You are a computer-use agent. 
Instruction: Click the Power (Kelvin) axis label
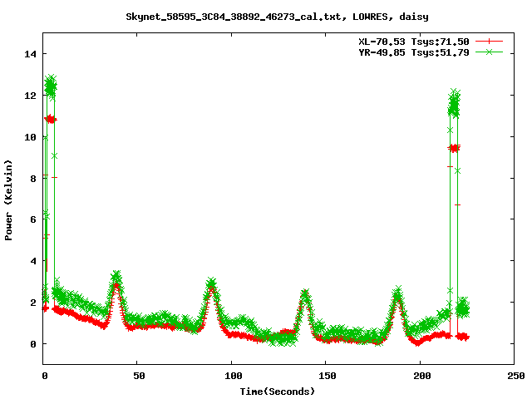click(8, 200)
